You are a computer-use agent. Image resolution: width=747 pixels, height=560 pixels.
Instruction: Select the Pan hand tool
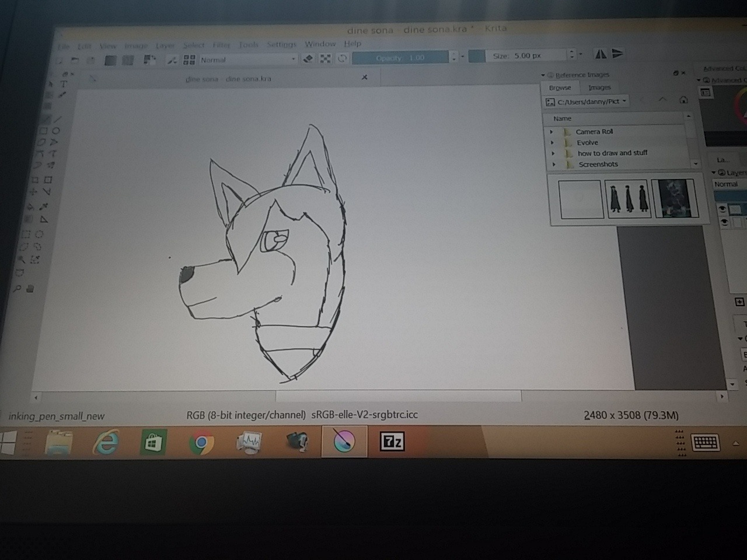tap(30, 288)
